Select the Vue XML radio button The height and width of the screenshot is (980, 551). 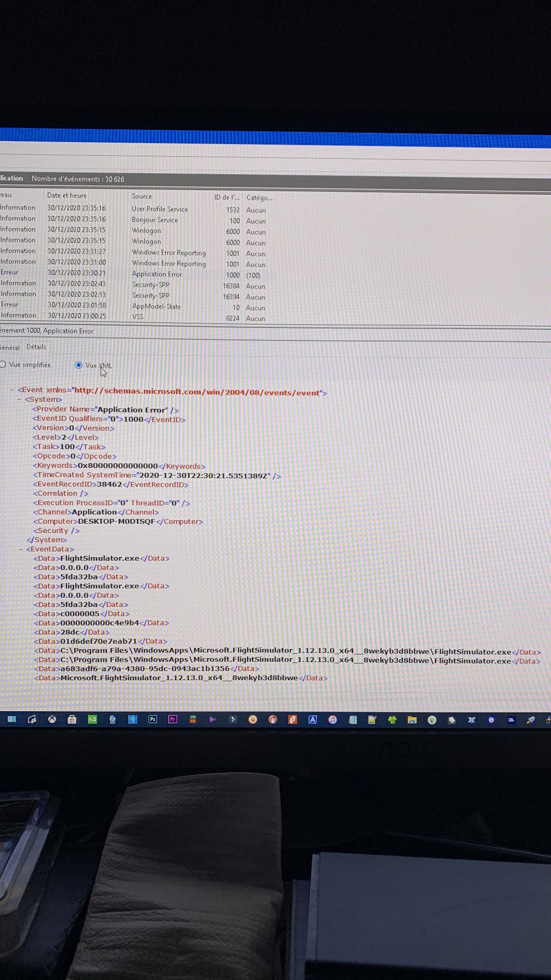[79, 365]
